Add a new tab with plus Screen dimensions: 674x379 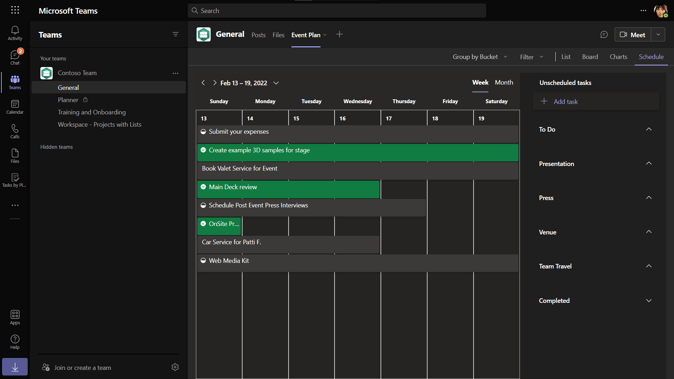(x=339, y=34)
